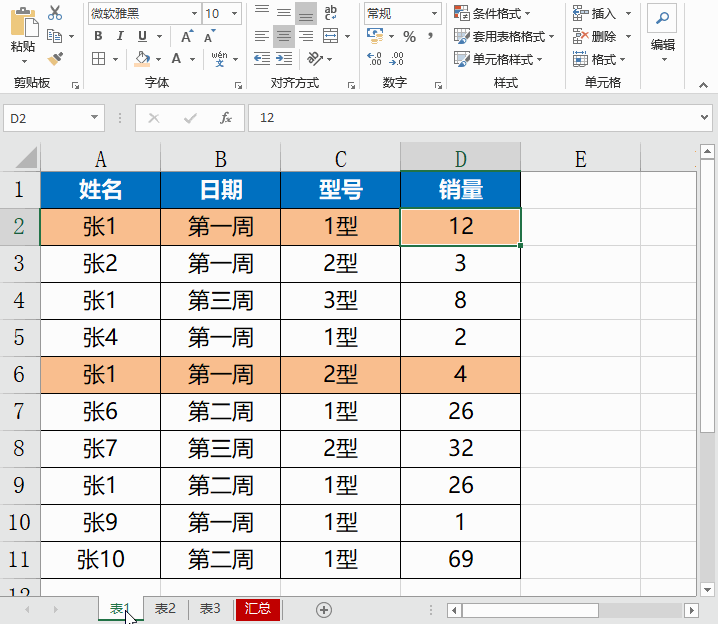Click the Paste clipboard icon
The image size is (718, 624).
point(23,22)
